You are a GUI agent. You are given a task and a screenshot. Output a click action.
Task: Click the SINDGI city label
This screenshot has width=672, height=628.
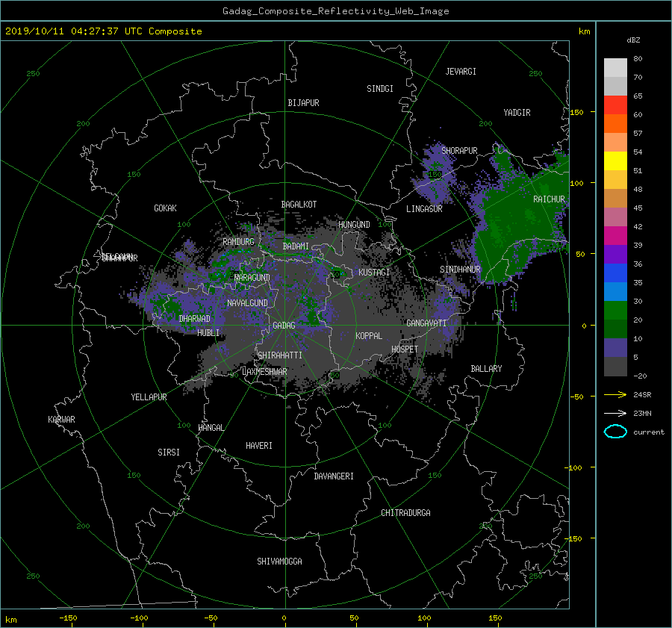(x=380, y=89)
